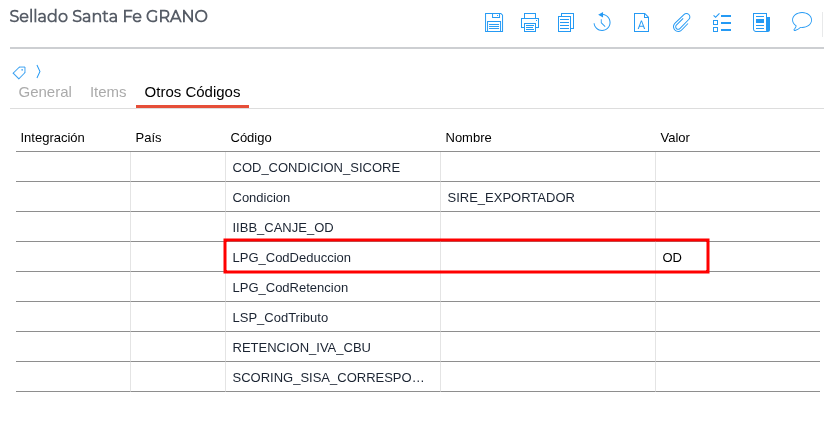Select the LPG_CodDeduccion row code cell

pos(292,258)
